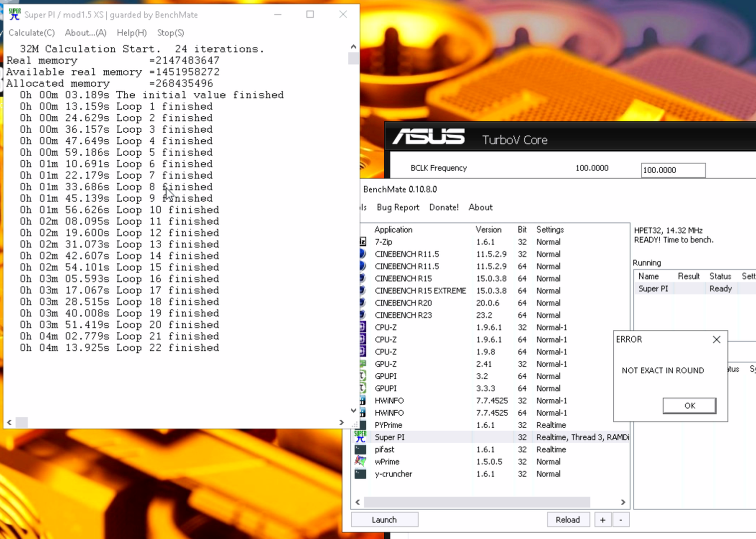The height and width of the screenshot is (539, 756).
Task: Close the Super PI window
Action: (x=343, y=14)
